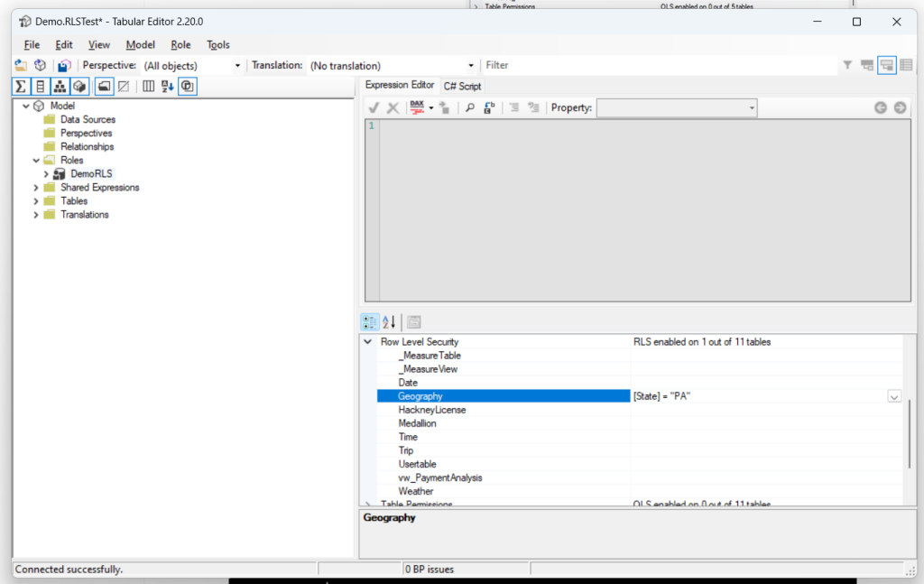Viewport: 924px width, 584px height.
Task: Click the forward navigation arrow in Expression Editor
Action: [x=900, y=107]
